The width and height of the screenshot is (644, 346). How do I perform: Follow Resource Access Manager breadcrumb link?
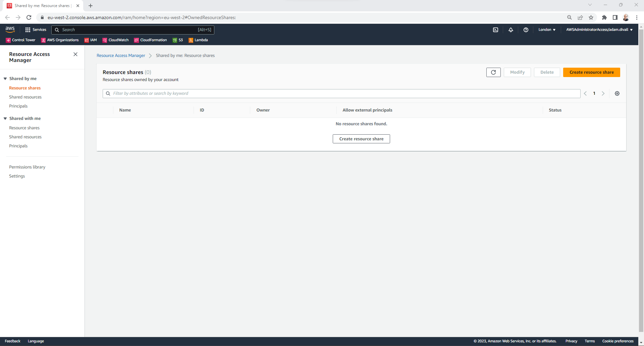point(121,56)
